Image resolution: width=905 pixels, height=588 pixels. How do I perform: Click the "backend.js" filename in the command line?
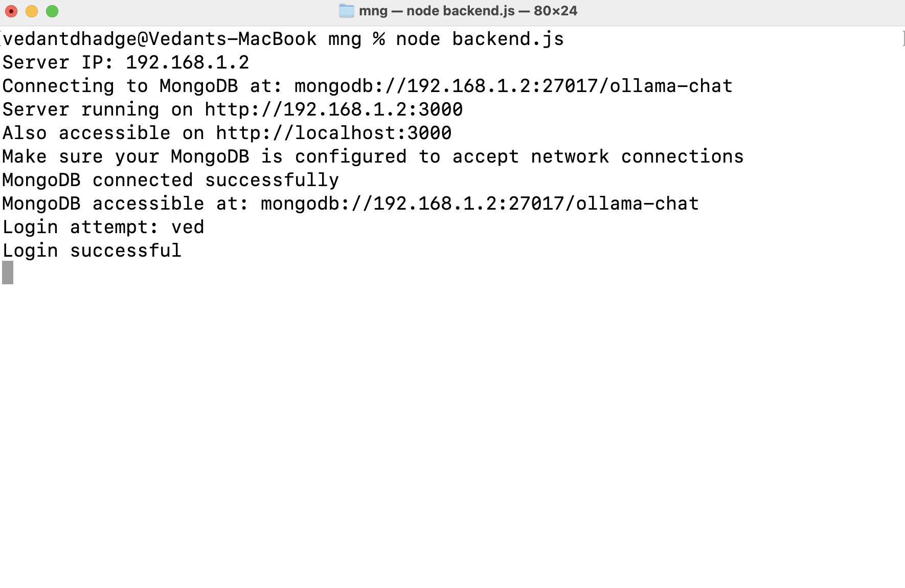[x=508, y=39]
